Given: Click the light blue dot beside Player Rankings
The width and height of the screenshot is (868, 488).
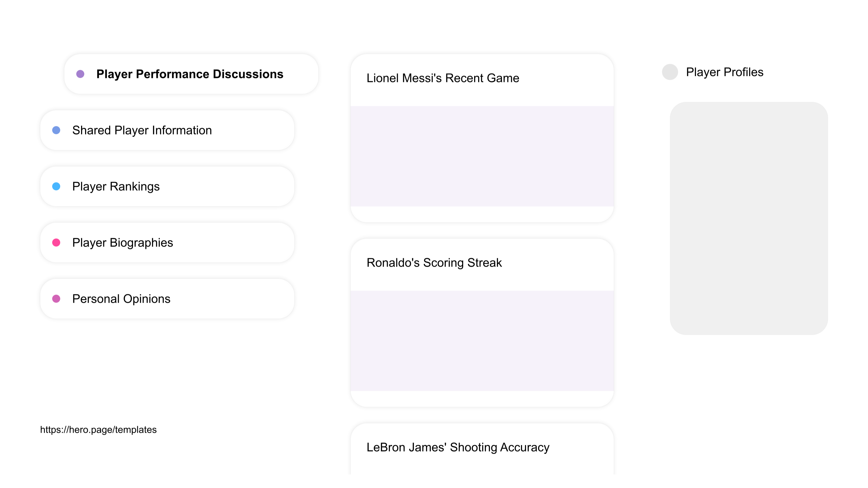Looking at the screenshot, I should (56, 186).
